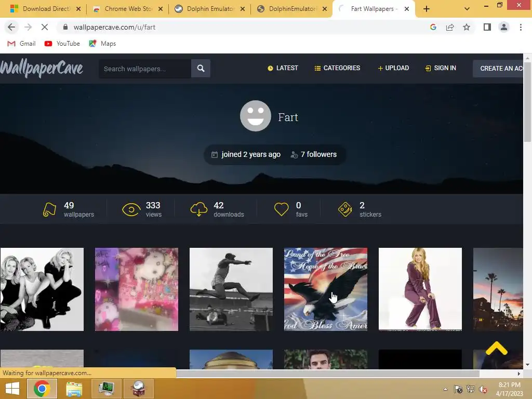Click the 7 followers text
Screen dimensions: 532x399
click(x=318, y=154)
